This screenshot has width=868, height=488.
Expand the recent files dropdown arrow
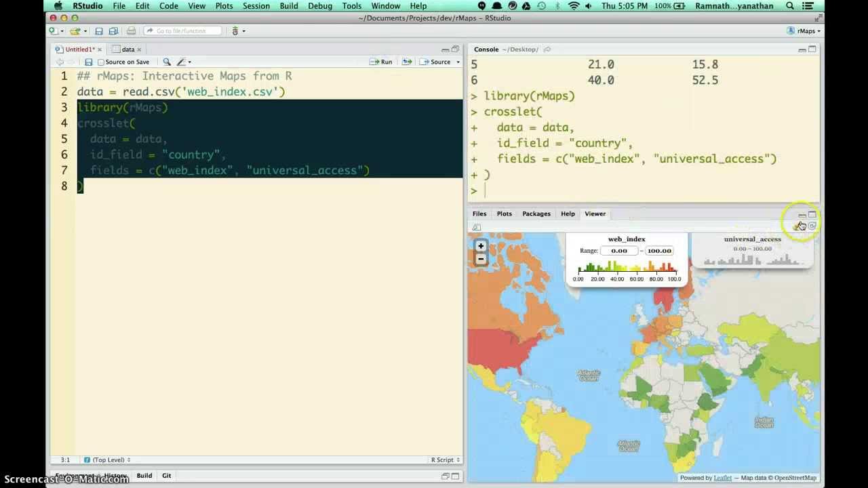pyautogui.click(x=84, y=31)
